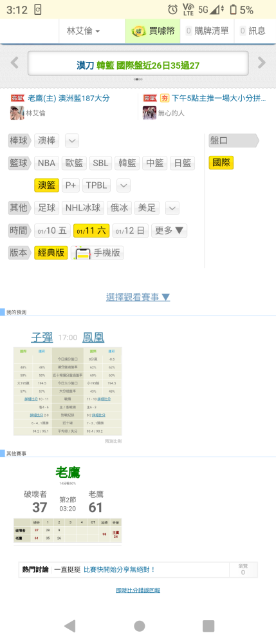Image resolution: width=276 pixels, height=644 pixels.
Task: Open the 破壞者 vs 老鷹 score table
Action: [68, 530]
